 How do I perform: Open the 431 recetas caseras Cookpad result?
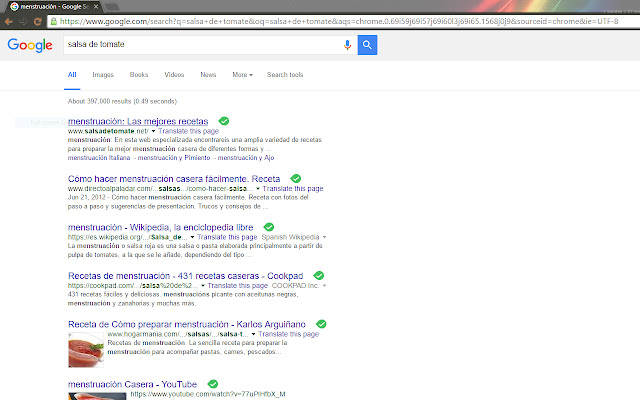pos(186,276)
